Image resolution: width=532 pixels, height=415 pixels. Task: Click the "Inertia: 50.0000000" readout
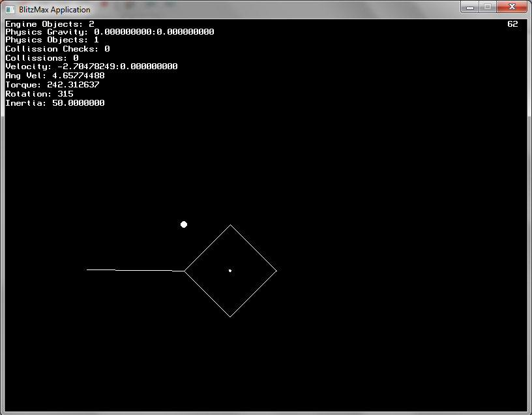55,103
